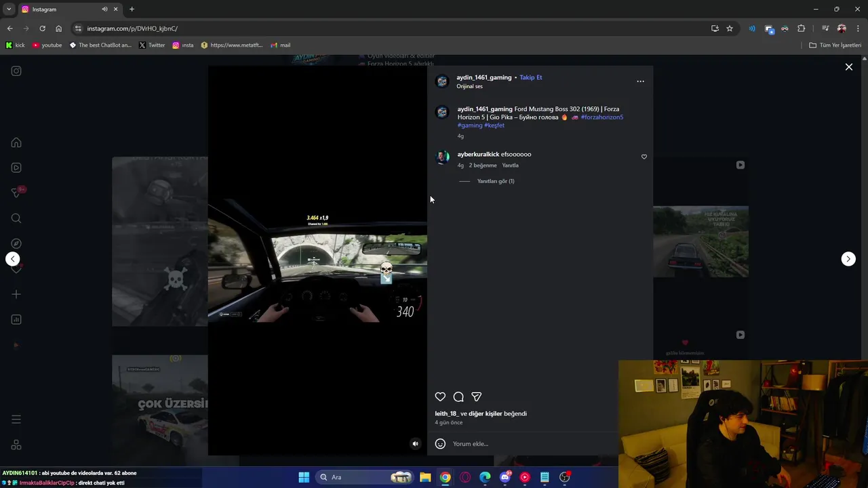
Task: Open Messages icon with notification badge
Action: 17,192
